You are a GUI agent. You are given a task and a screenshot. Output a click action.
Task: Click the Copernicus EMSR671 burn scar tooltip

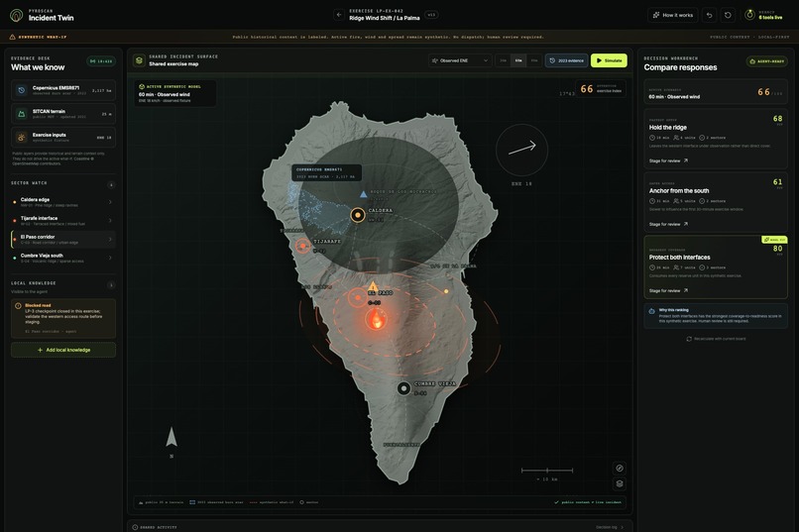[x=326, y=172]
